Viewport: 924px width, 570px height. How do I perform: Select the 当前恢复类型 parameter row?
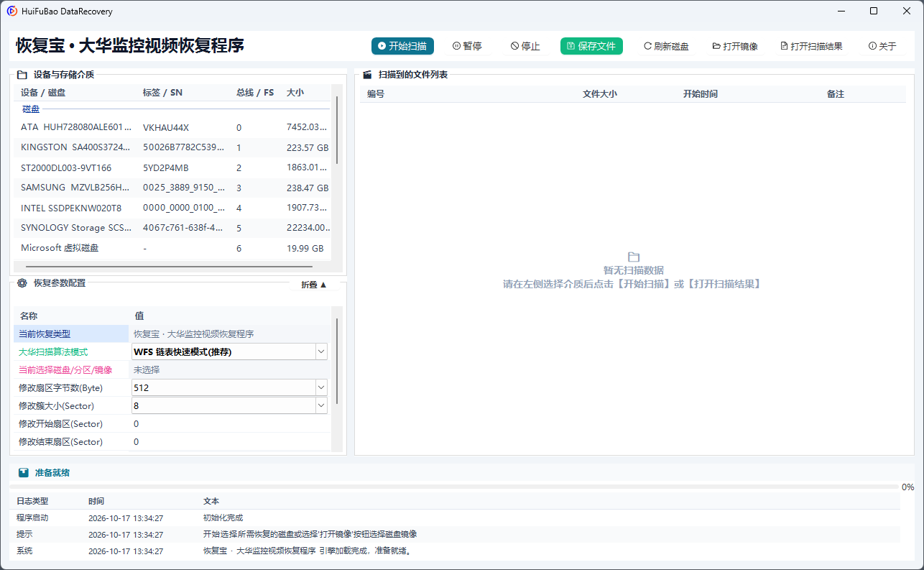(172, 334)
